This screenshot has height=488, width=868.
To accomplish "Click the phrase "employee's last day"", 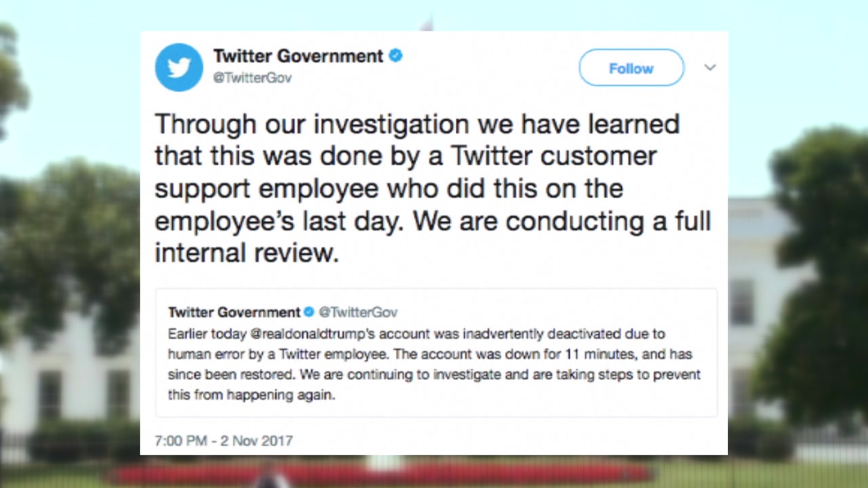I will [x=280, y=222].
